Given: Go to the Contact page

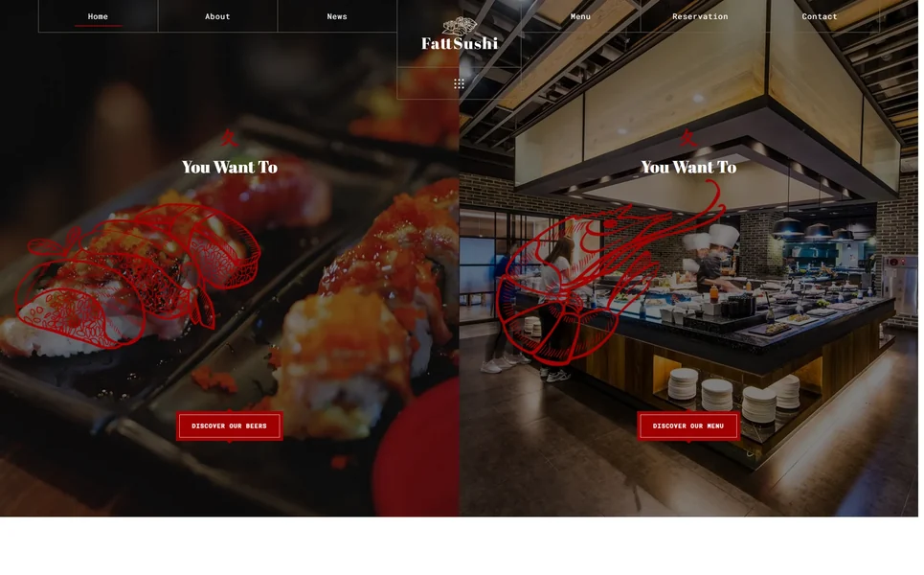Looking at the screenshot, I should tap(820, 16).
